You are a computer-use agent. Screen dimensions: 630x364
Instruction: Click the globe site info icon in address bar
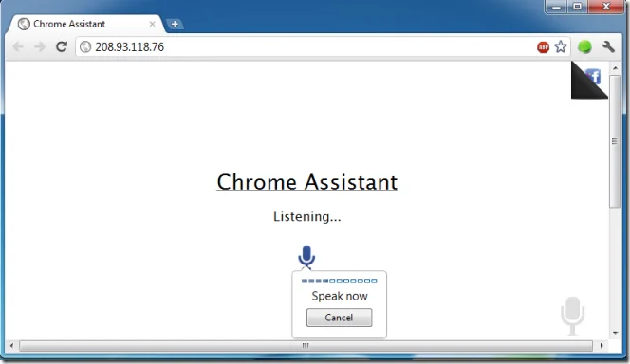[x=85, y=47]
